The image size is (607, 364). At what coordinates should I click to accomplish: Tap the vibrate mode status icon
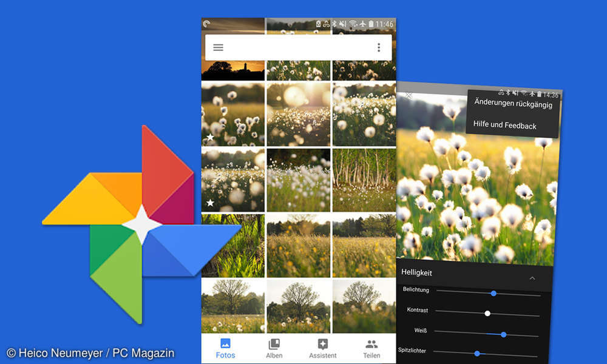(x=342, y=23)
